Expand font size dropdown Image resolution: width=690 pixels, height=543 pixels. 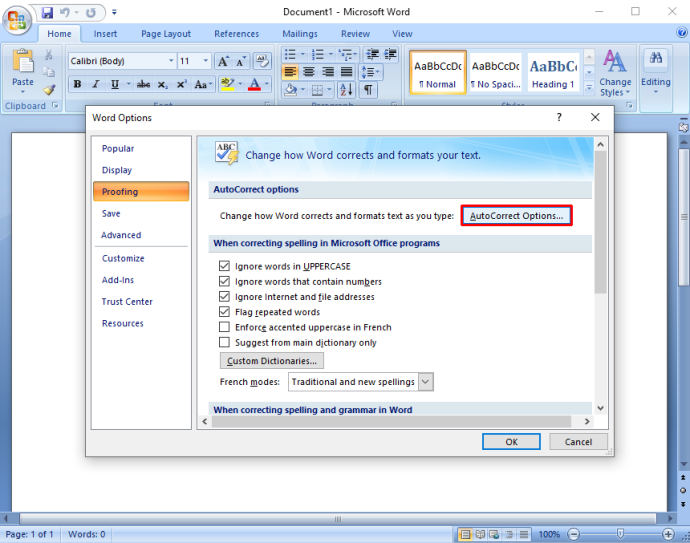click(206, 61)
